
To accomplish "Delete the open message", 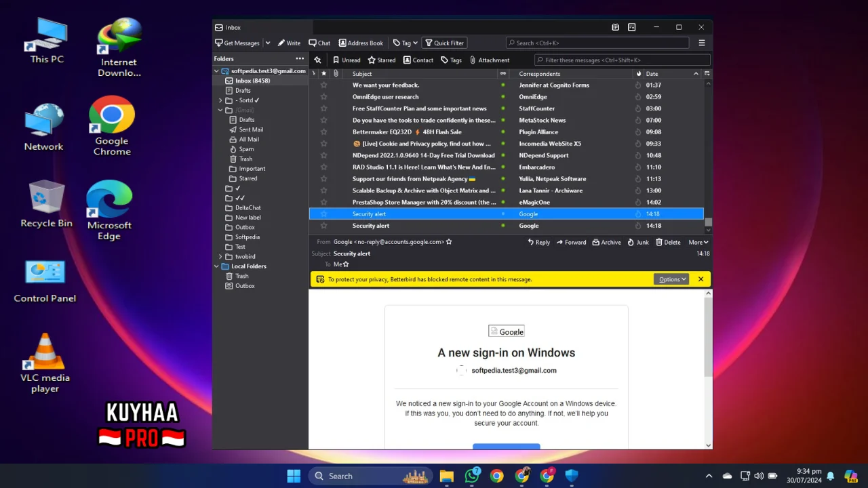I will point(668,242).
